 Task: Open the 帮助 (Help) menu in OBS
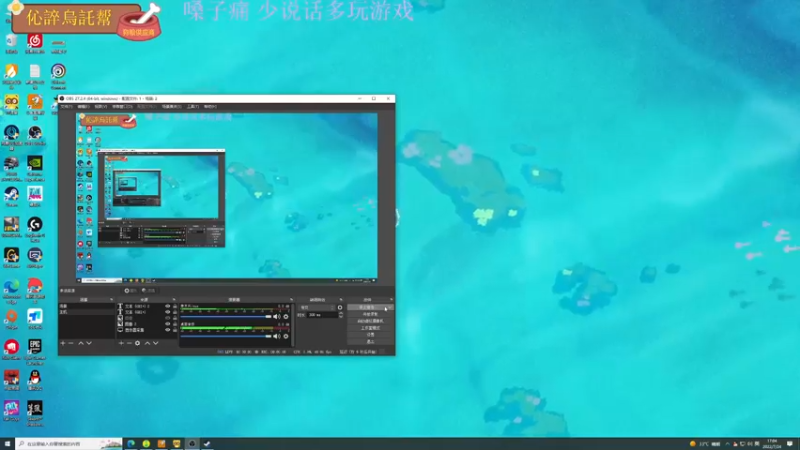tap(210, 107)
